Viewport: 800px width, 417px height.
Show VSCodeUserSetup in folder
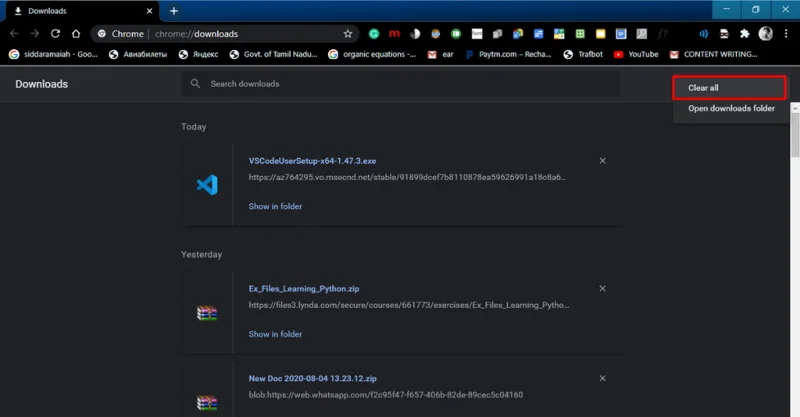(276, 206)
